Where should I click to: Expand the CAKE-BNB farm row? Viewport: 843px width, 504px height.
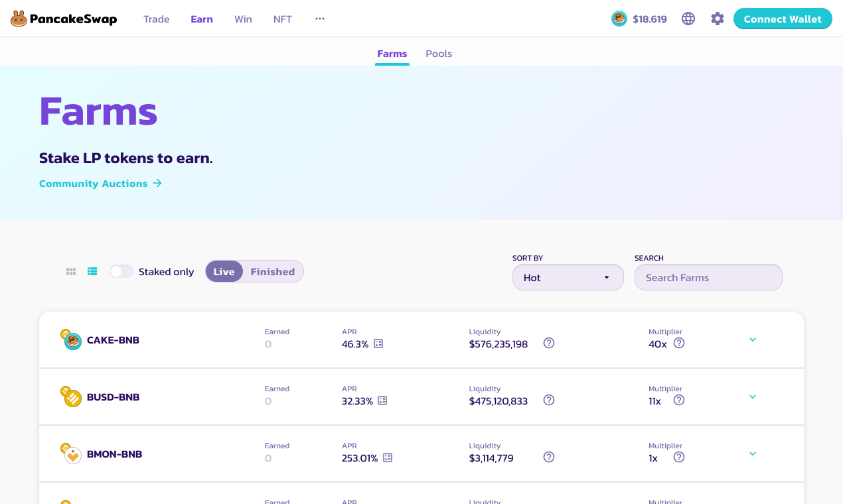click(x=753, y=340)
